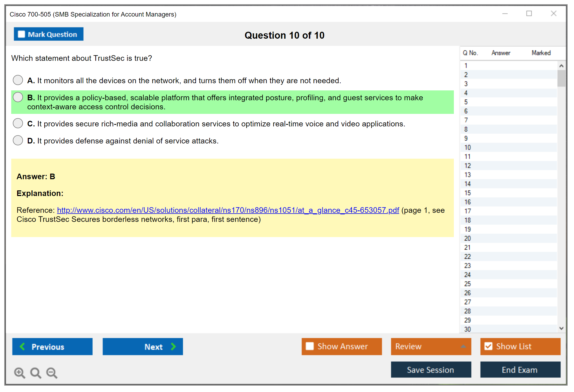Click the End Exam button
The width and height of the screenshot is (574, 392).
click(520, 370)
